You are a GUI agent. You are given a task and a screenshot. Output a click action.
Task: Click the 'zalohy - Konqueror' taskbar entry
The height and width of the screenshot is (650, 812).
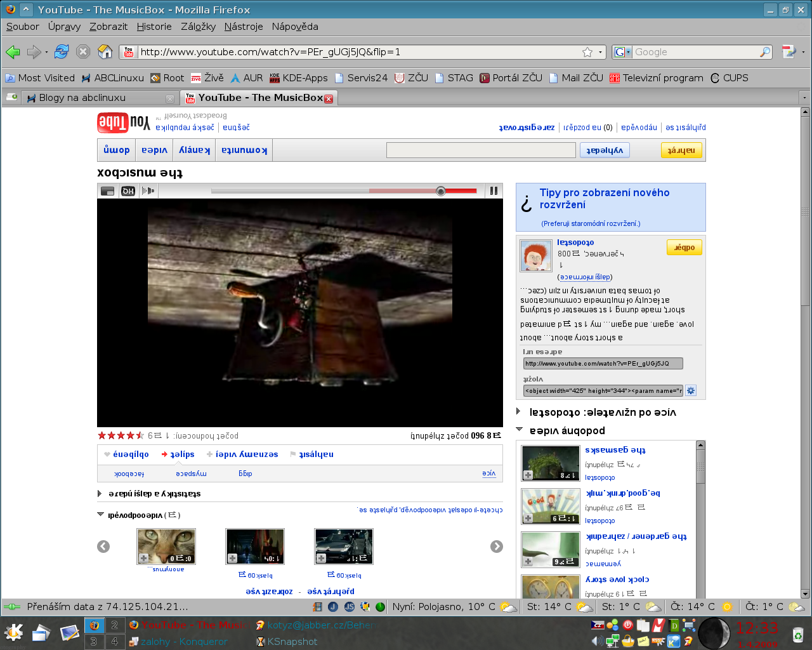178,642
